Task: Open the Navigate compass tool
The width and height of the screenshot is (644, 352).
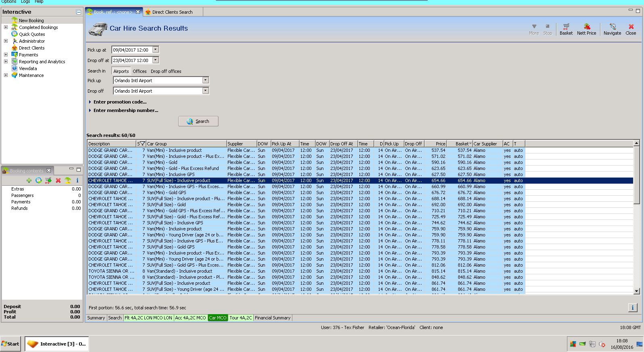Action: coord(612,29)
